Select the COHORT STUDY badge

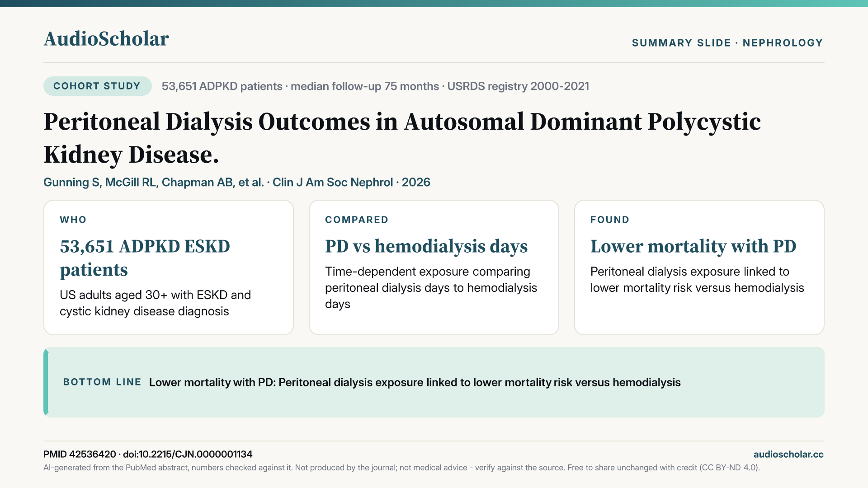[x=97, y=86]
